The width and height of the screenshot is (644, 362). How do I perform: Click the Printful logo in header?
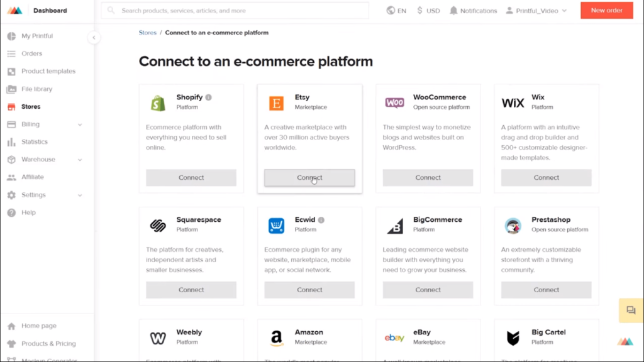click(x=14, y=11)
